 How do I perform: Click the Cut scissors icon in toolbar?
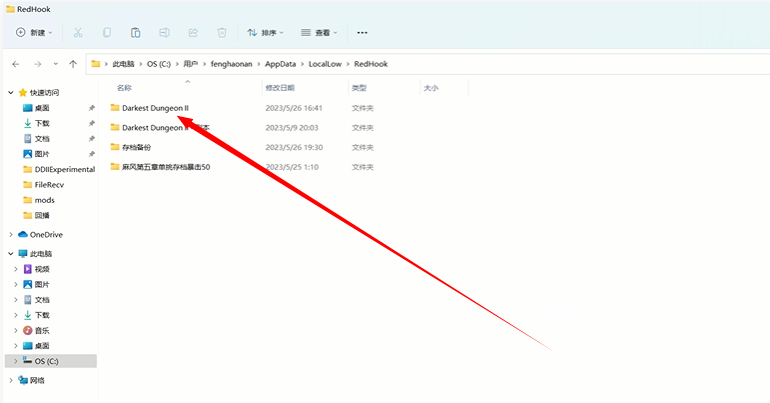pos(79,33)
